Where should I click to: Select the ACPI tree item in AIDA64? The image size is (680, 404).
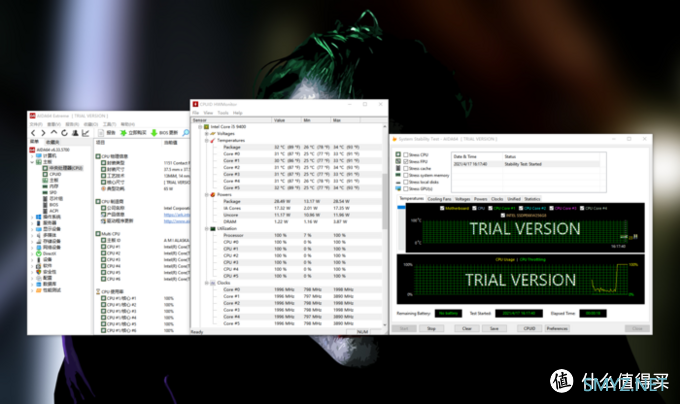pyautogui.click(x=50, y=211)
